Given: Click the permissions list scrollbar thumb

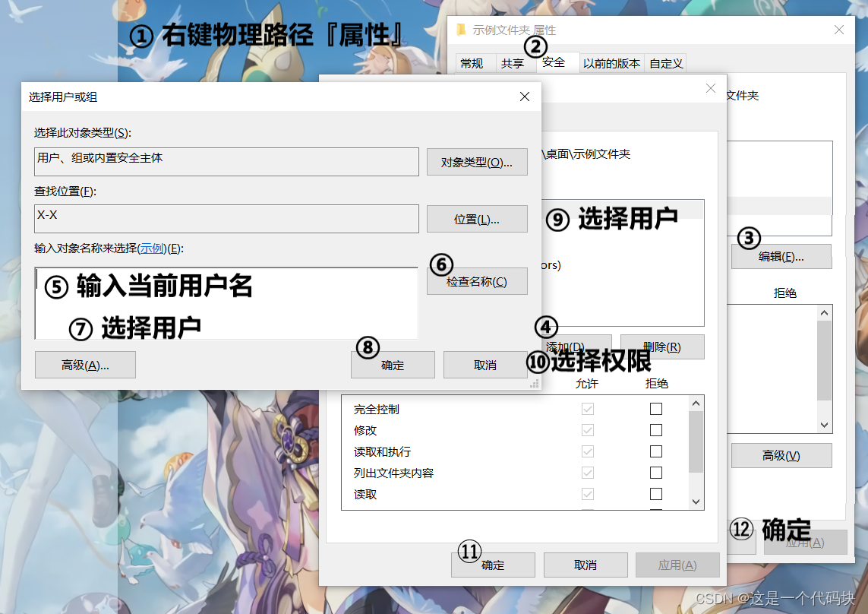Looking at the screenshot, I should click(x=696, y=442).
